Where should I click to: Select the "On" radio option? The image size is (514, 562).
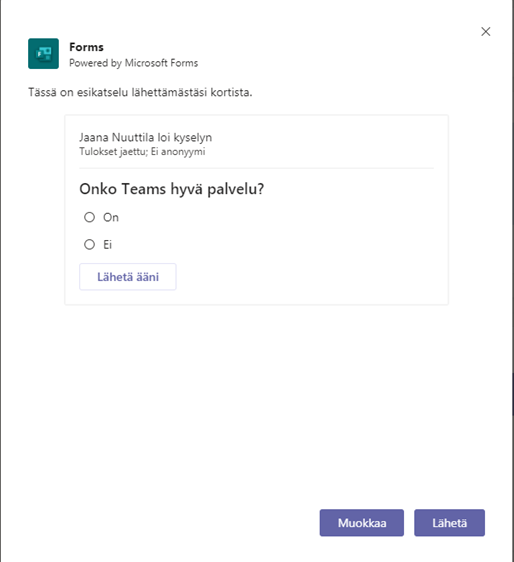coord(89,217)
